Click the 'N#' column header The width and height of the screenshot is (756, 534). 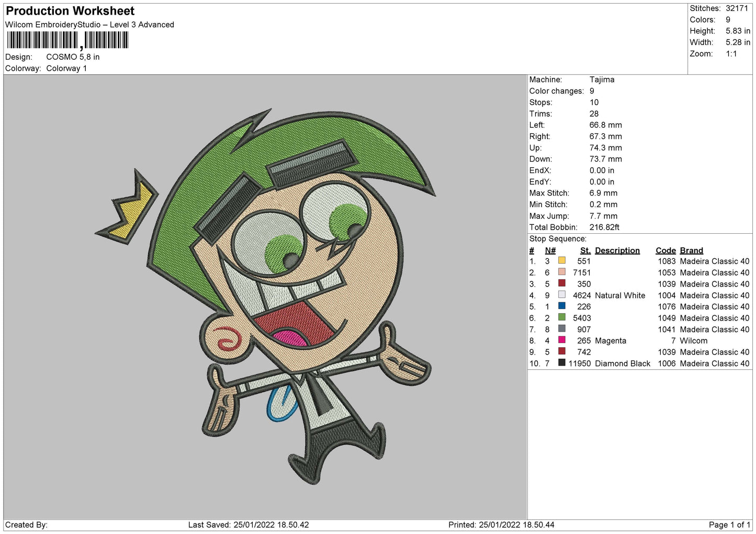[550, 251]
